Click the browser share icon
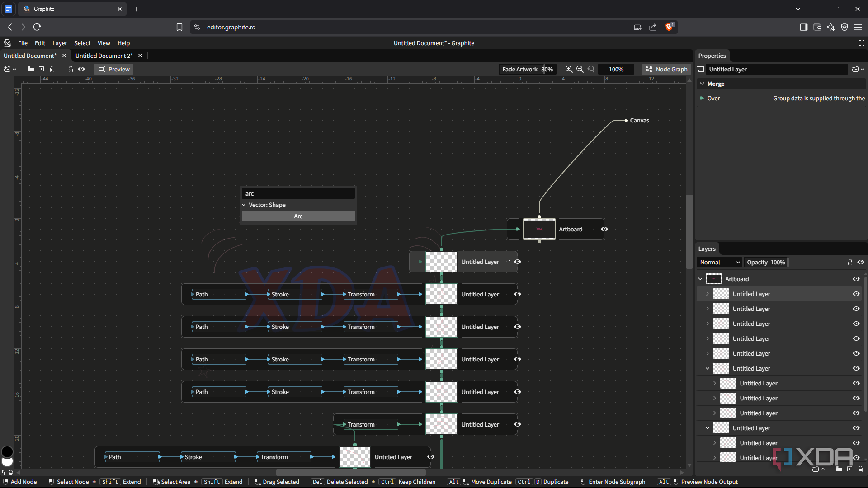 point(653,27)
